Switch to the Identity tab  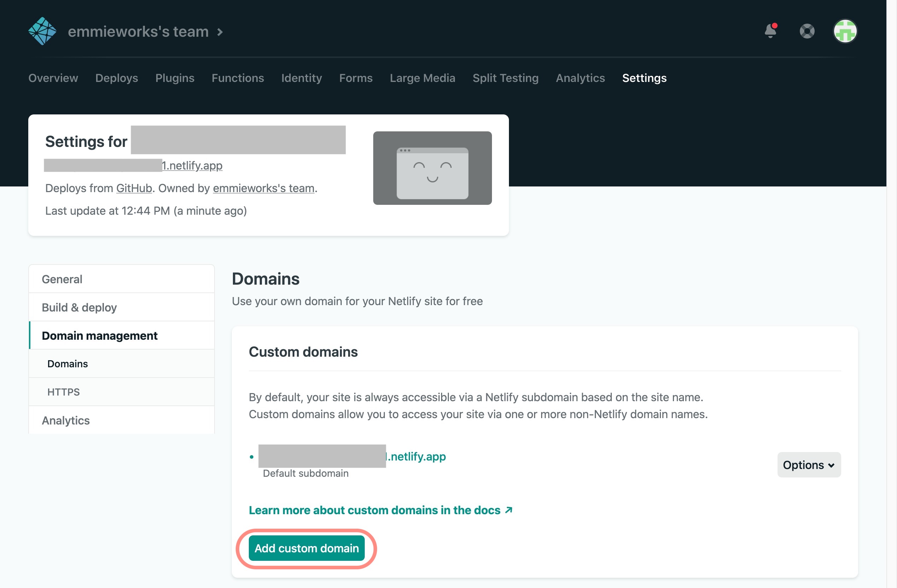tap(301, 78)
